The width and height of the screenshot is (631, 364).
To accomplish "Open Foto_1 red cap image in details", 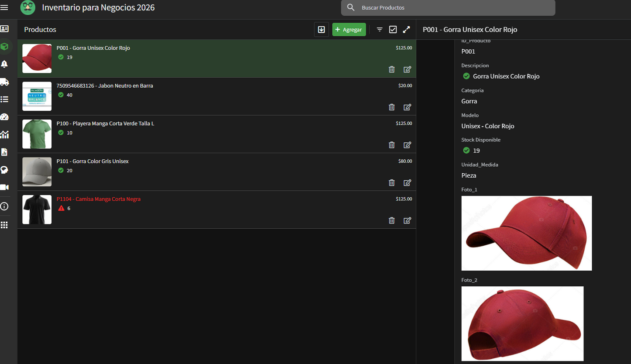I will [527, 233].
